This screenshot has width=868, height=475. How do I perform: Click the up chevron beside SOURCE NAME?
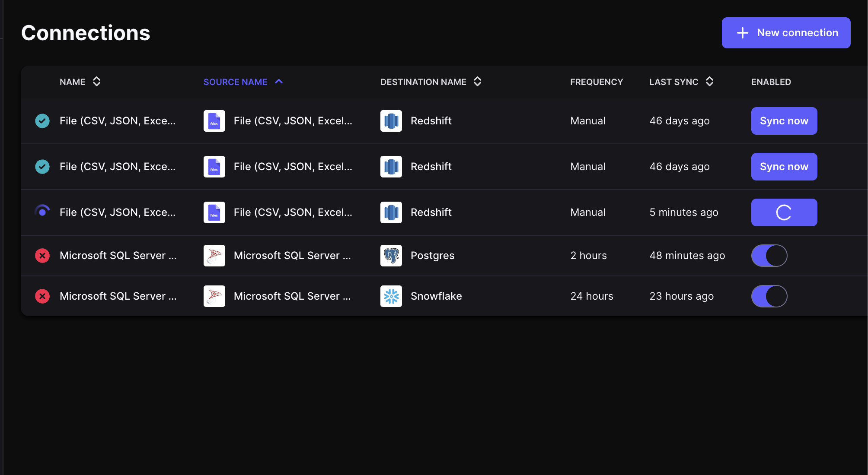tap(279, 81)
